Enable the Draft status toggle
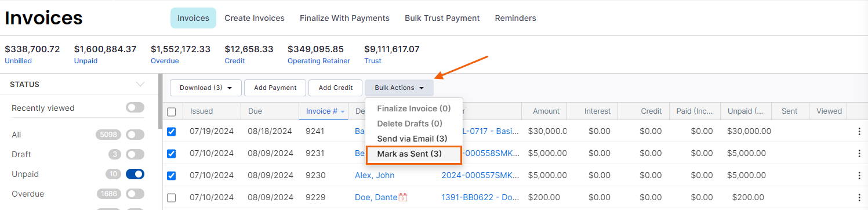868x210 pixels. 135,154
